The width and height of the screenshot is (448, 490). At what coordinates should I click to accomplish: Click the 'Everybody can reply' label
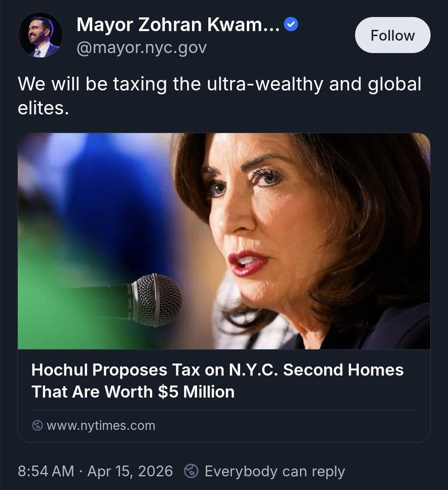[275, 471]
